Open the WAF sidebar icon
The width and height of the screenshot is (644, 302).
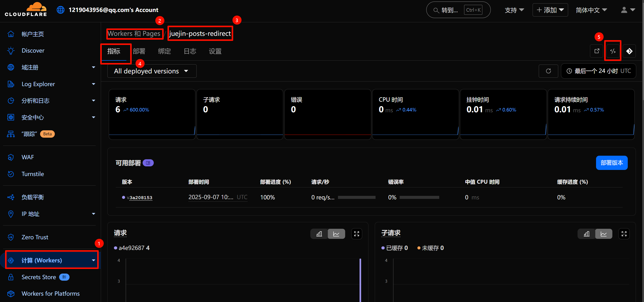(11, 157)
